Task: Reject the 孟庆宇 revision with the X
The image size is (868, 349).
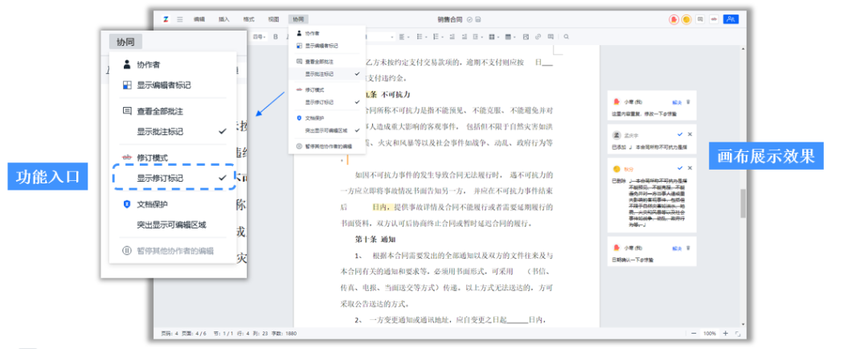Action: (690, 134)
